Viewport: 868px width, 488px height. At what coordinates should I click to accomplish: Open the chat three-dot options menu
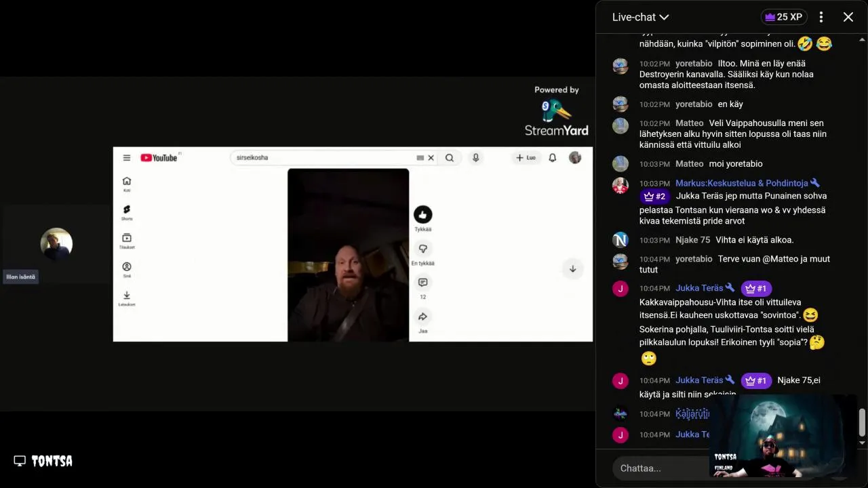click(x=821, y=17)
